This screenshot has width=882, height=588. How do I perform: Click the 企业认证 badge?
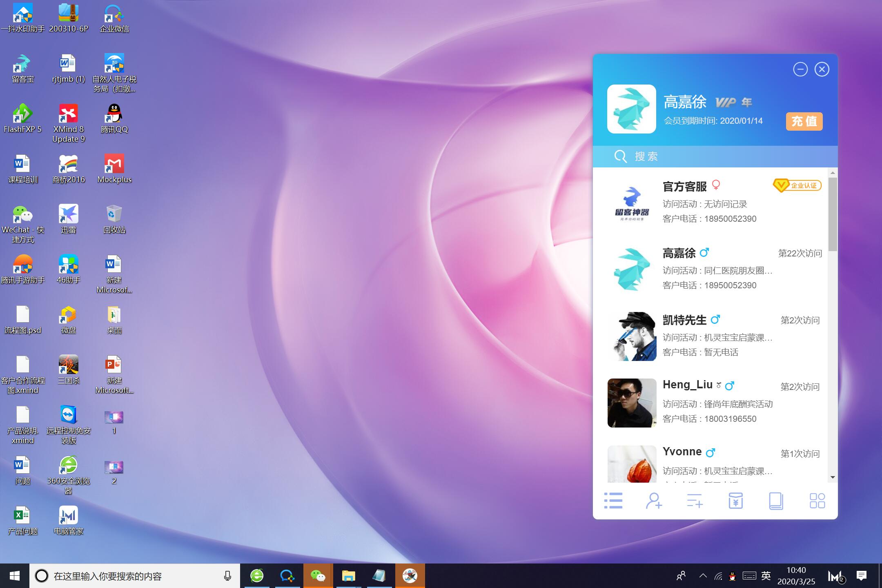tap(797, 186)
